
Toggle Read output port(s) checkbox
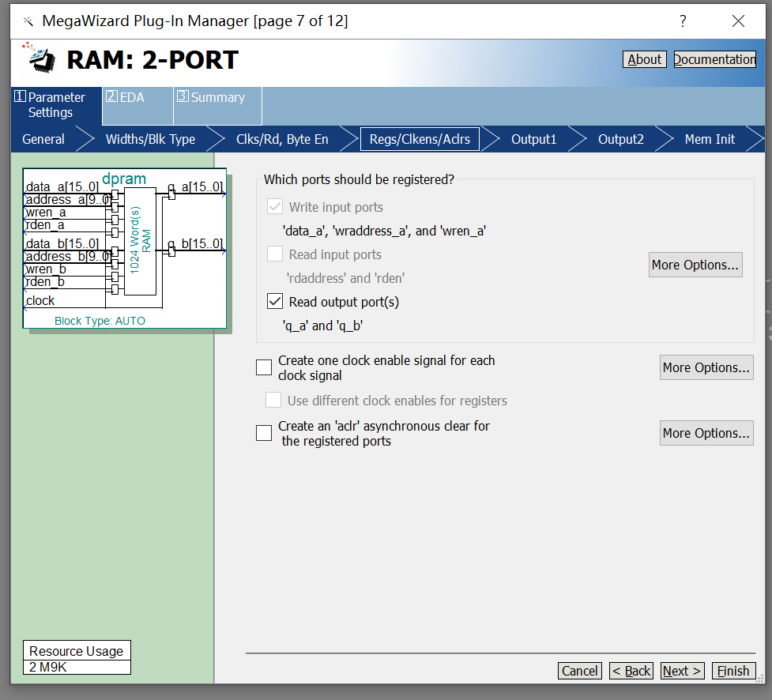[x=275, y=302]
